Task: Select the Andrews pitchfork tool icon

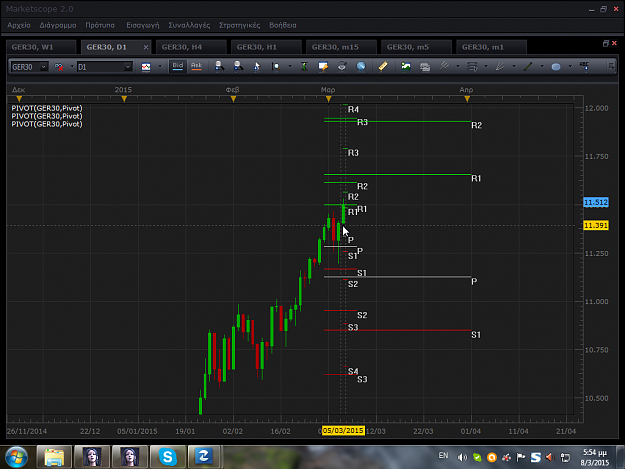Action: click(444, 66)
